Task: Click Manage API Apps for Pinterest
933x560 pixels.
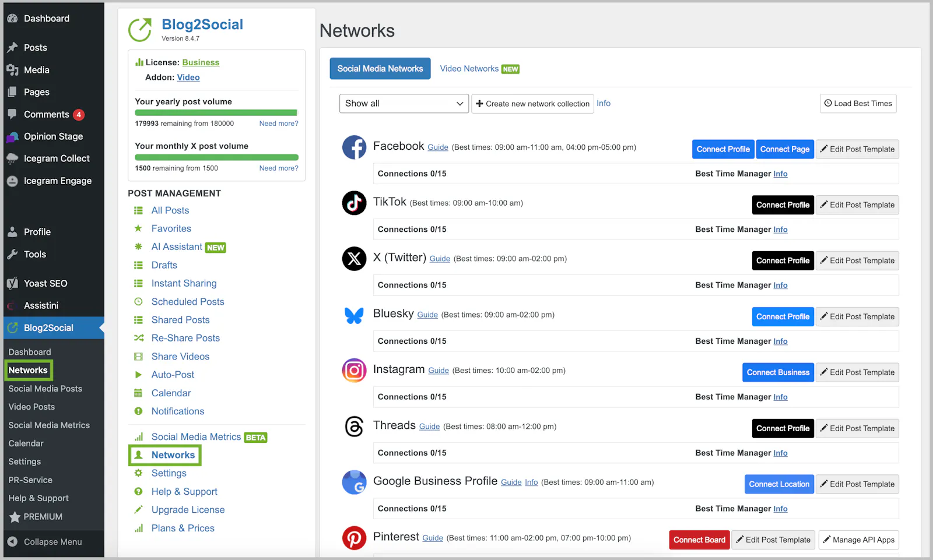Action: tap(858, 540)
